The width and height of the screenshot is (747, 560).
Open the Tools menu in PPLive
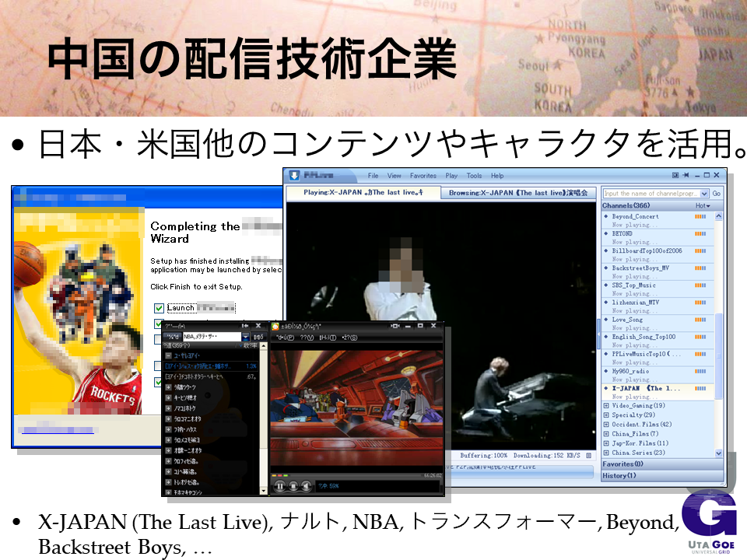(x=474, y=176)
